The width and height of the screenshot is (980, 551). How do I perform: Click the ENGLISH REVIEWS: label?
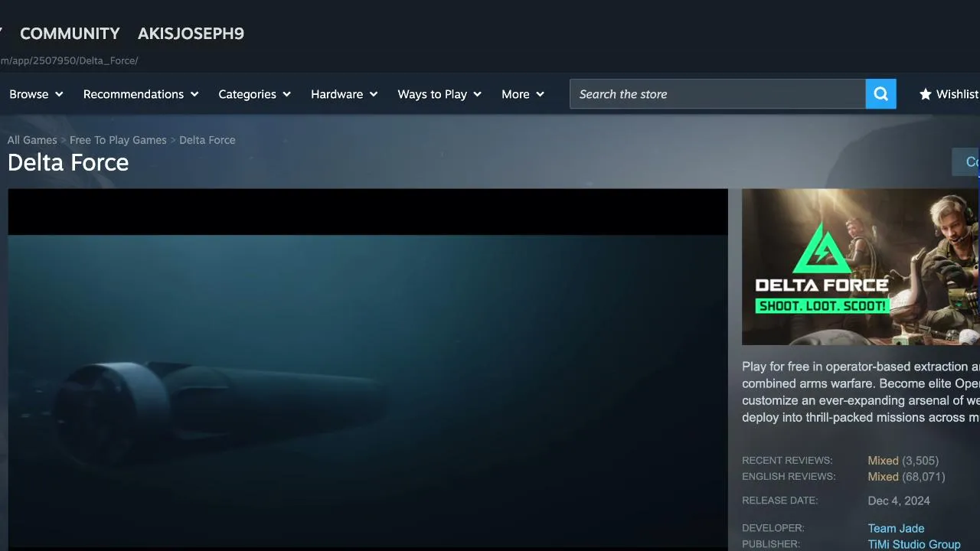tap(789, 477)
